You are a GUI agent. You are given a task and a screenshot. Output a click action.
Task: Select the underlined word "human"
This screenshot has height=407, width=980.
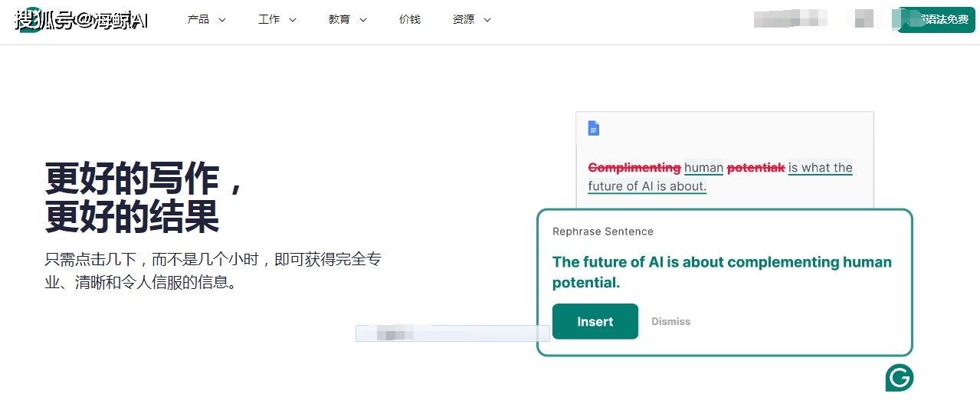point(703,168)
